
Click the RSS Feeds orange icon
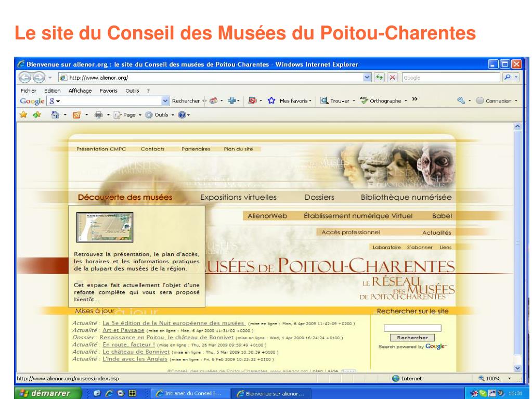[76, 115]
